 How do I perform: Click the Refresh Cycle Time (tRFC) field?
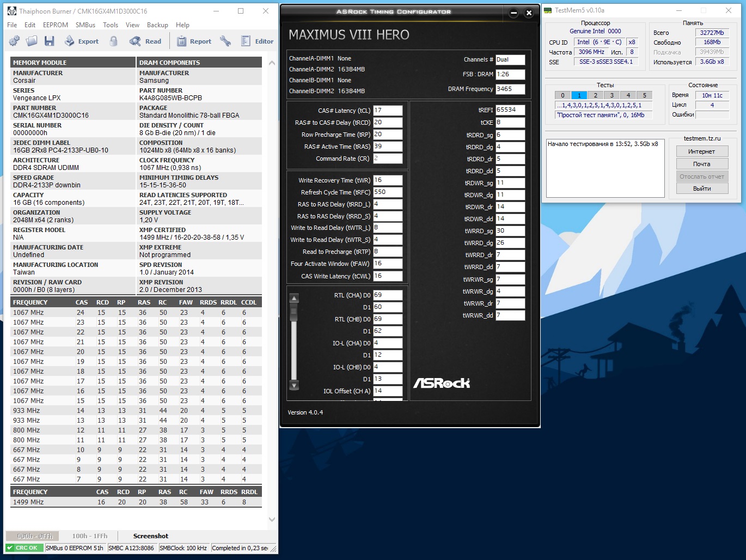(x=388, y=192)
